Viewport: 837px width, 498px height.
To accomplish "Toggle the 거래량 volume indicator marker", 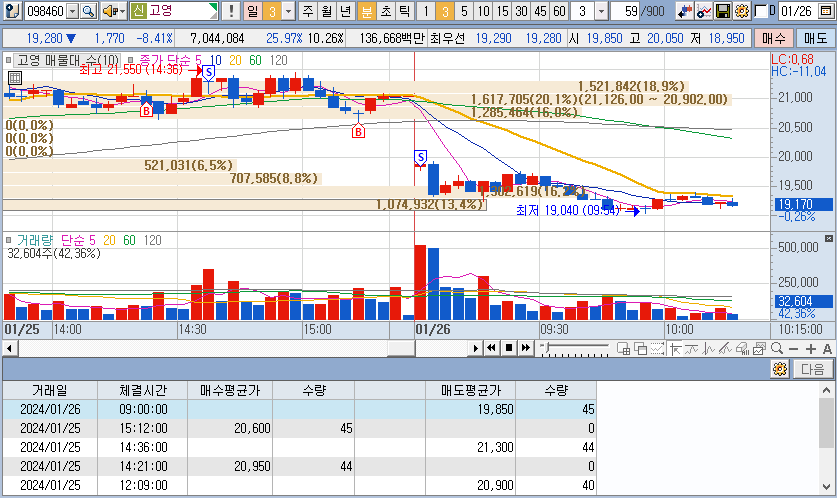I will tap(8, 240).
